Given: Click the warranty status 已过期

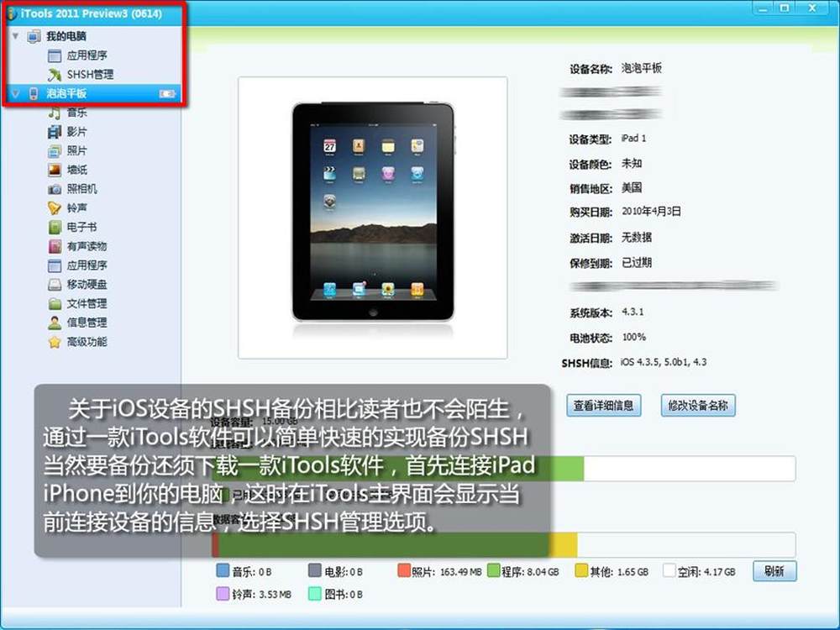Looking at the screenshot, I should coord(637,262).
